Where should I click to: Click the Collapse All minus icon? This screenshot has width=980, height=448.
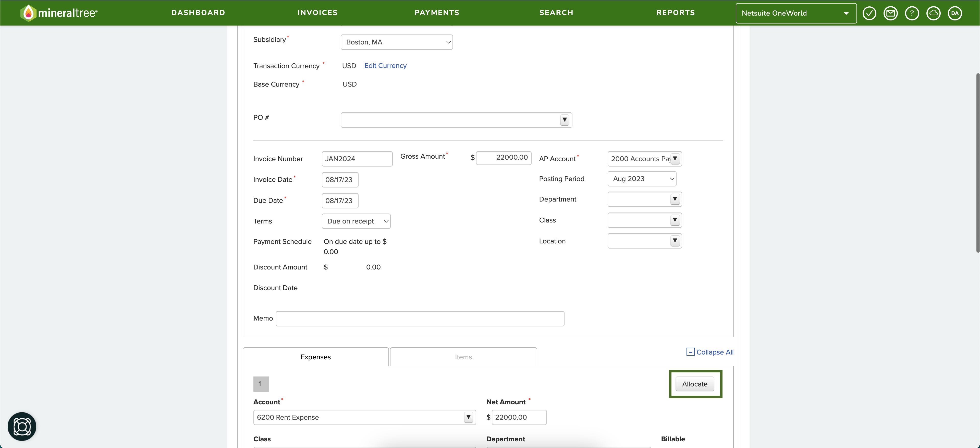point(690,352)
